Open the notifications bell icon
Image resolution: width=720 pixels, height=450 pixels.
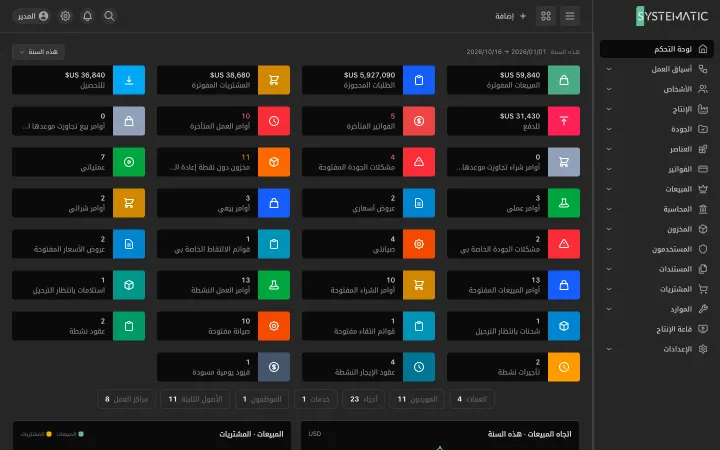(87, 16)
